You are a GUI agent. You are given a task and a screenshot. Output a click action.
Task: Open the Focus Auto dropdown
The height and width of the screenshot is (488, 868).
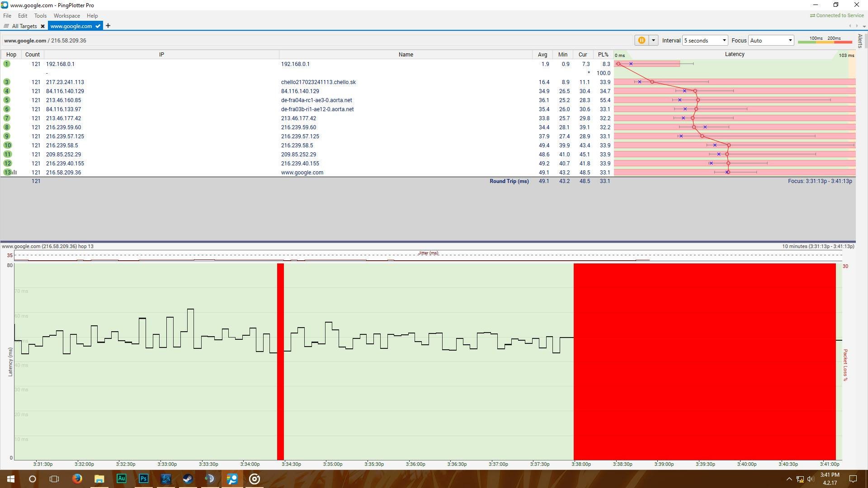(x=771, y=40)
